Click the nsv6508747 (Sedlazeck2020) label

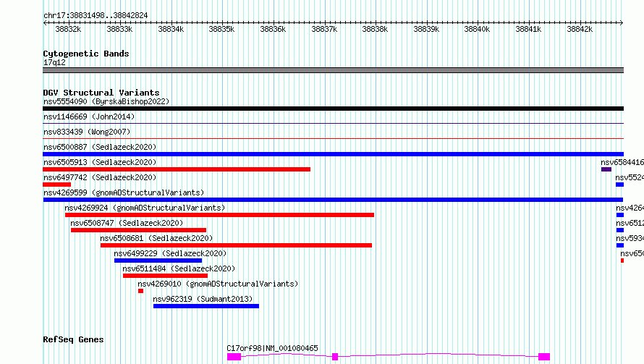click(127, 223)
